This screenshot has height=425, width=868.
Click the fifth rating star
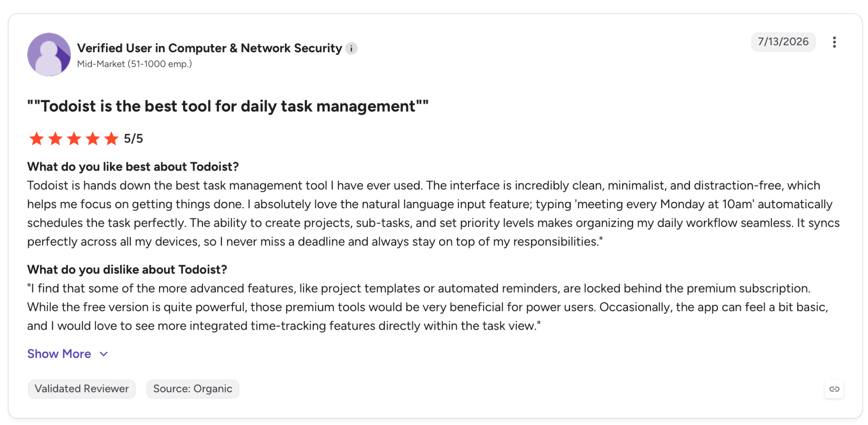point(111,138)
